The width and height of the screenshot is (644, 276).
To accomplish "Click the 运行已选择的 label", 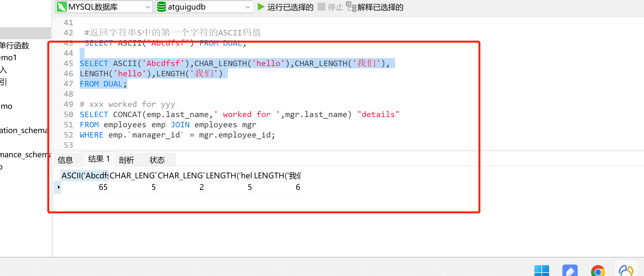I will tap(290, 7).
